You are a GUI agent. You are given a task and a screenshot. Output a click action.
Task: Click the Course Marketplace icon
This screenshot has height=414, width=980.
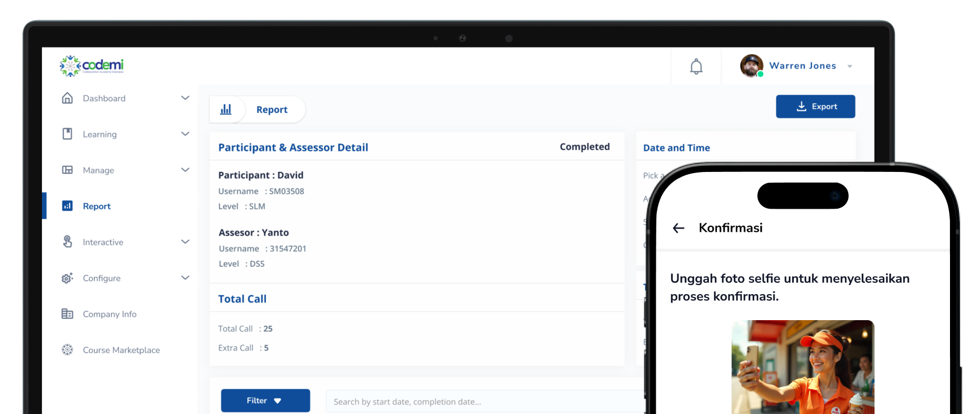pyautogui.click(x=67, y=350)
